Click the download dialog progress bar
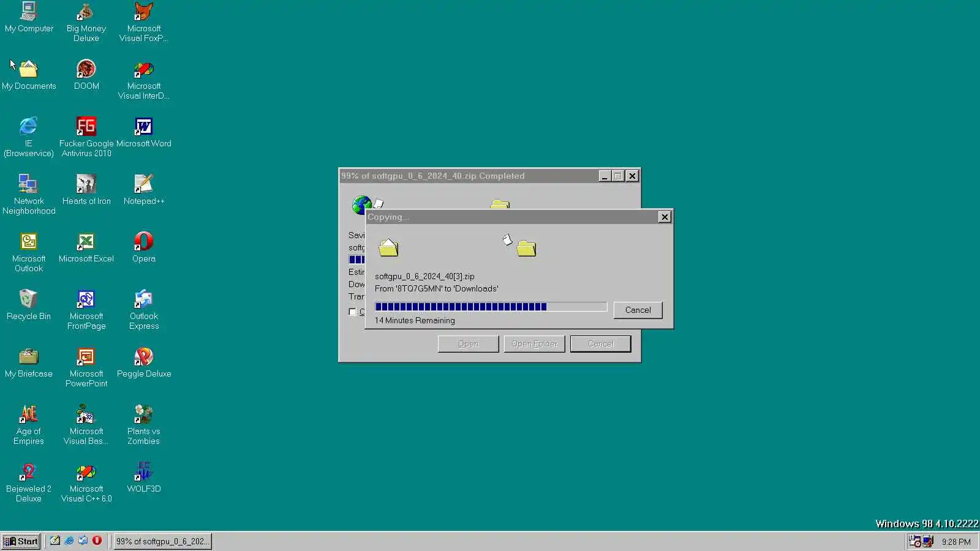This screenshot has width=980, height=551. (x=356, y=260)
